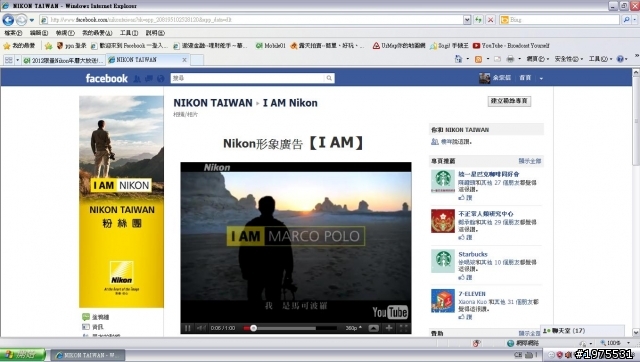Viewport: 640px width, 362px height.
Task: Open the Favorites star icon
Action: 7,46
